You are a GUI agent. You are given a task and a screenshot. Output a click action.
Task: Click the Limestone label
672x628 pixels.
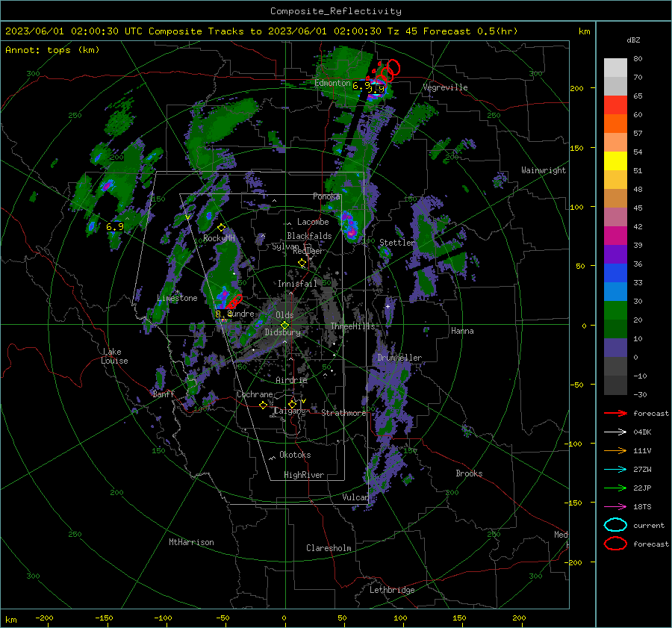(x=177, y=298)
